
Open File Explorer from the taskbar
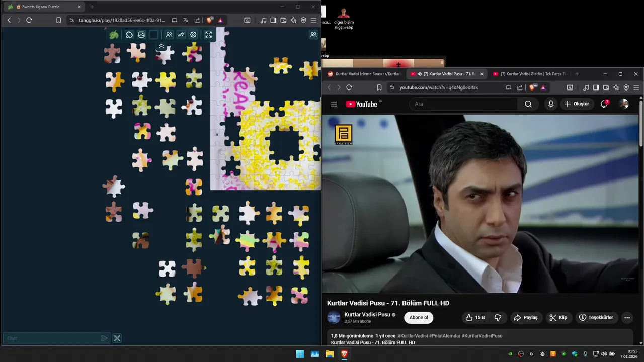coord(330,354)
